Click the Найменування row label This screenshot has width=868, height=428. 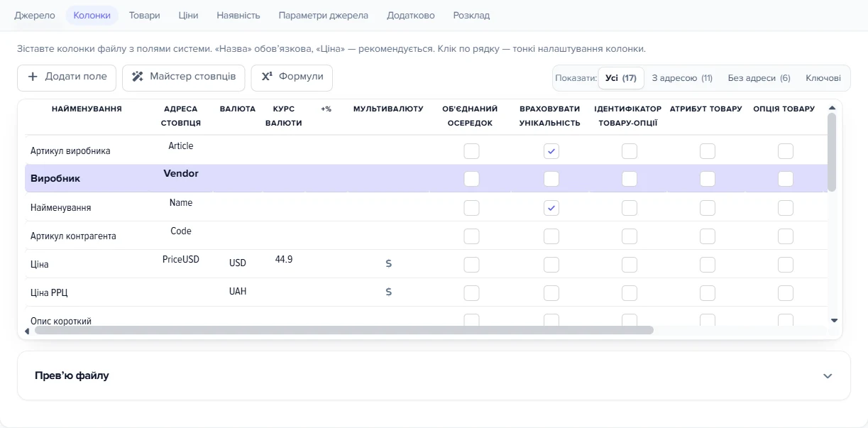pyautogui.click(x=60, y=208)
